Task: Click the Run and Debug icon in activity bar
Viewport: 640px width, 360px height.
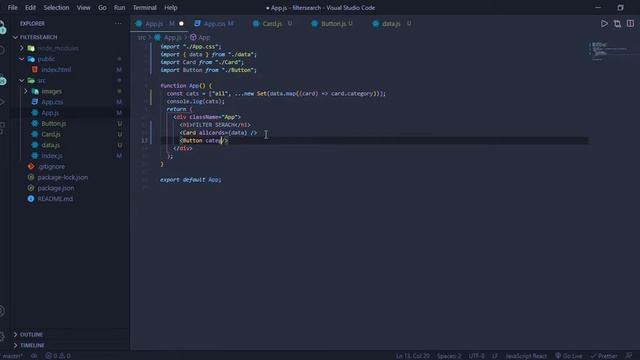Action: [x=2, y=102]
